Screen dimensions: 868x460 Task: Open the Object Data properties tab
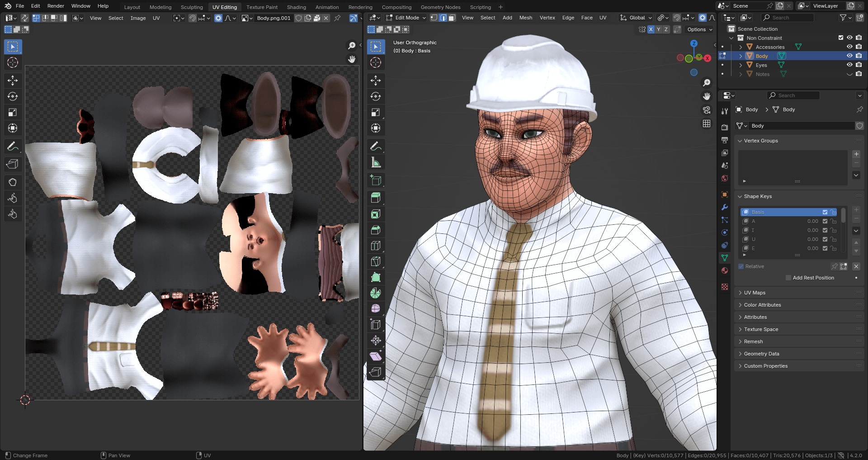tap(725, 258)
